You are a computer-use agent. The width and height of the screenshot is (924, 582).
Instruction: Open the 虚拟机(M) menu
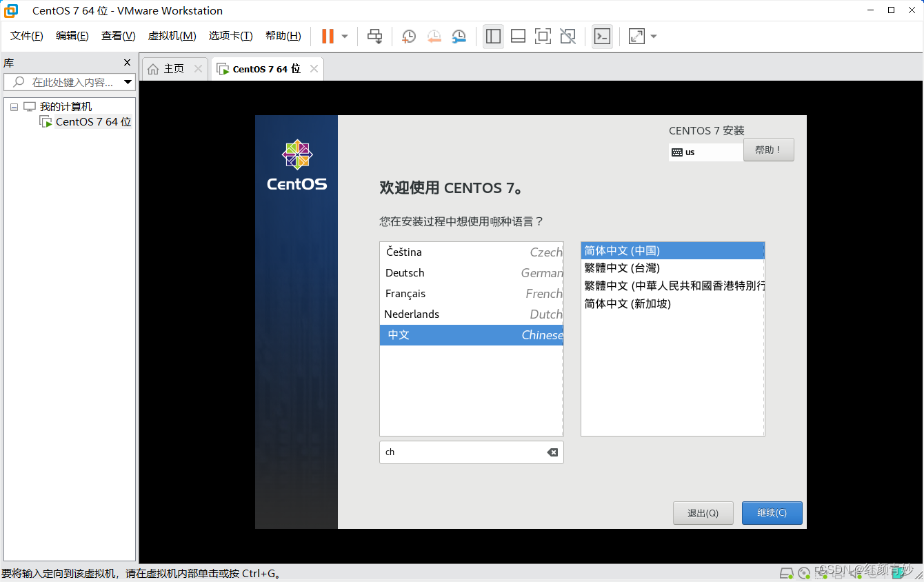click(172, 36)
